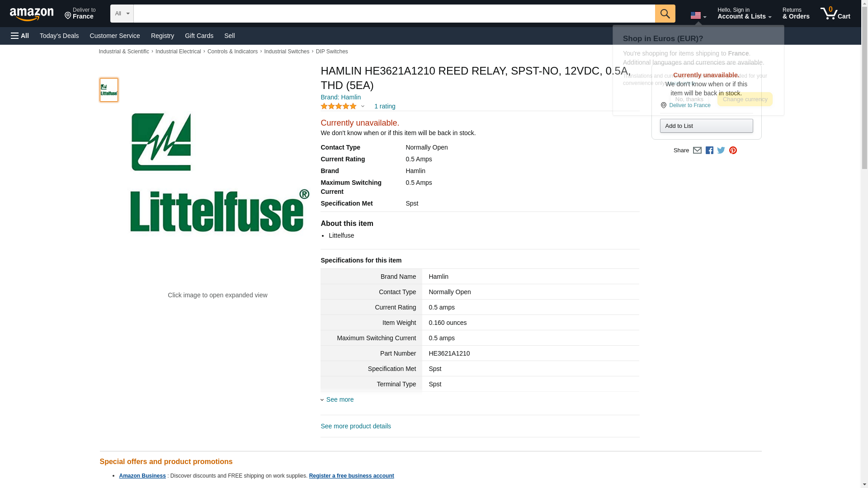
Task: Expand the search category All dropdown
Action: 122,14
